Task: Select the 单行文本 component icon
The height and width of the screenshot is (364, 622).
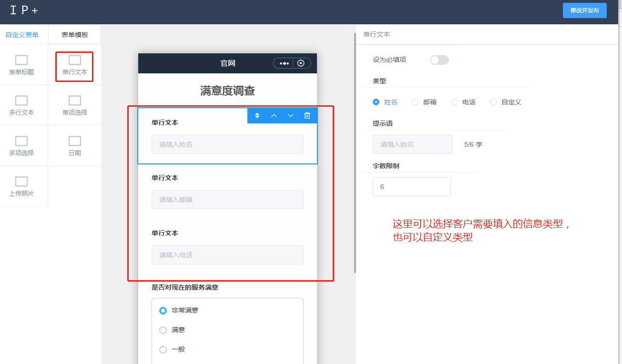Action: [x=75, y=61]
